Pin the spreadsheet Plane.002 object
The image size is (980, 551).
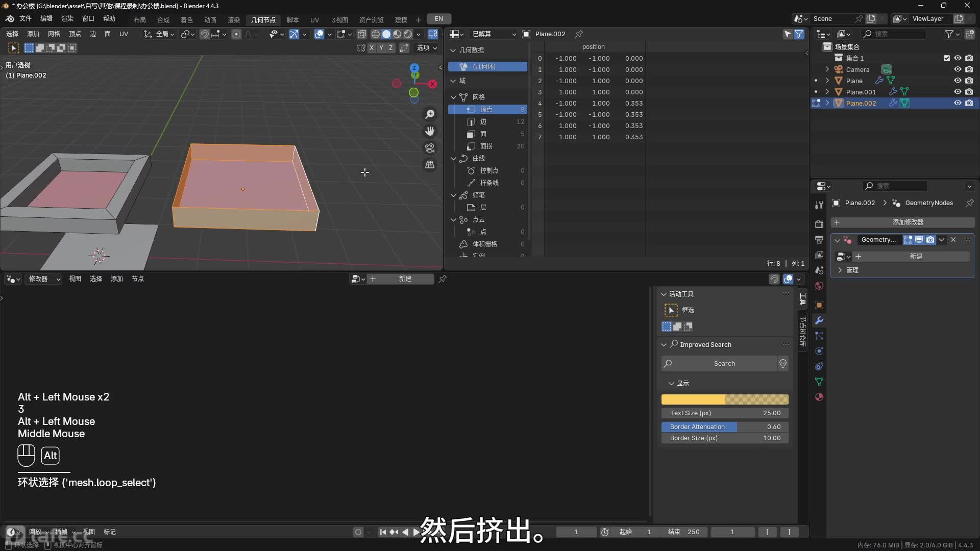(x=579, y=34)
